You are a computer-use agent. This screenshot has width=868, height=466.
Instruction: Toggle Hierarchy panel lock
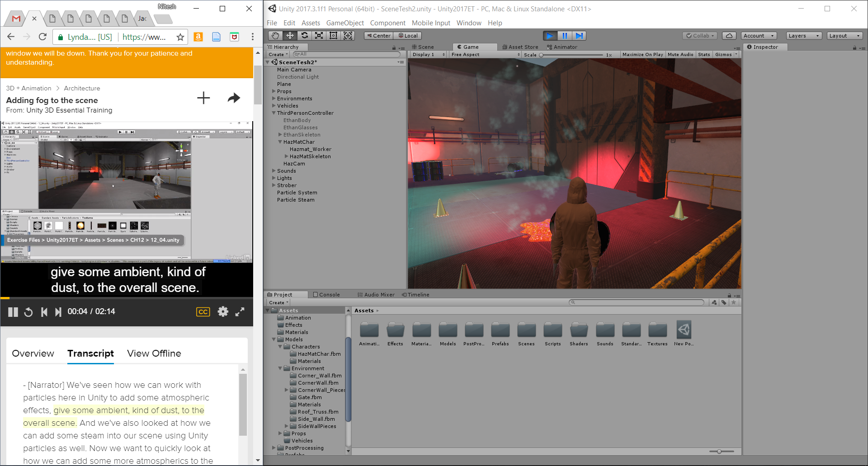pyautogui.click(x=394, y=47)
